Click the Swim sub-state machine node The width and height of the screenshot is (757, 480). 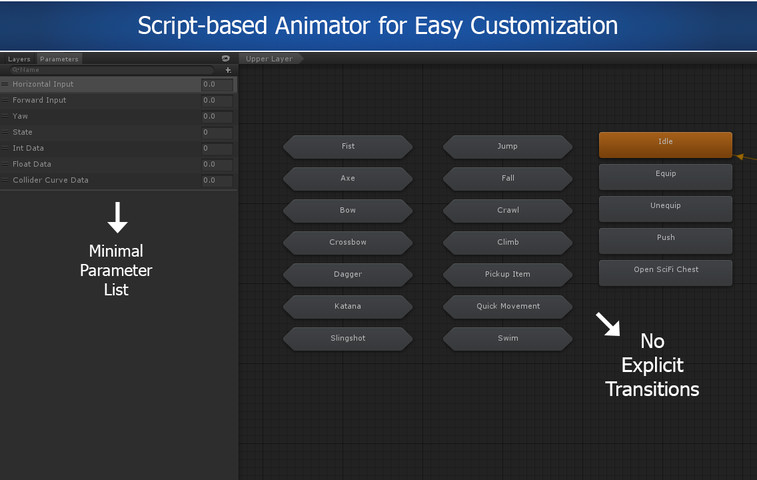tap(507, 339)
